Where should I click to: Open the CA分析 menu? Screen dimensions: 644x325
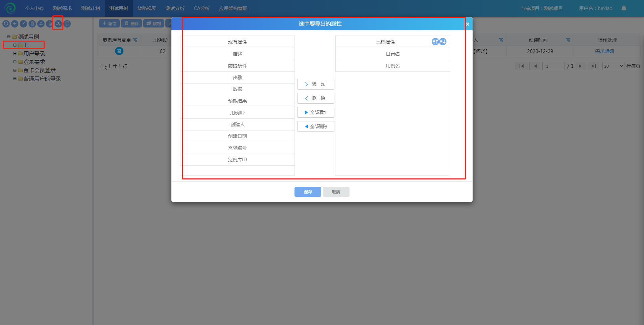(x=202, y=8)
